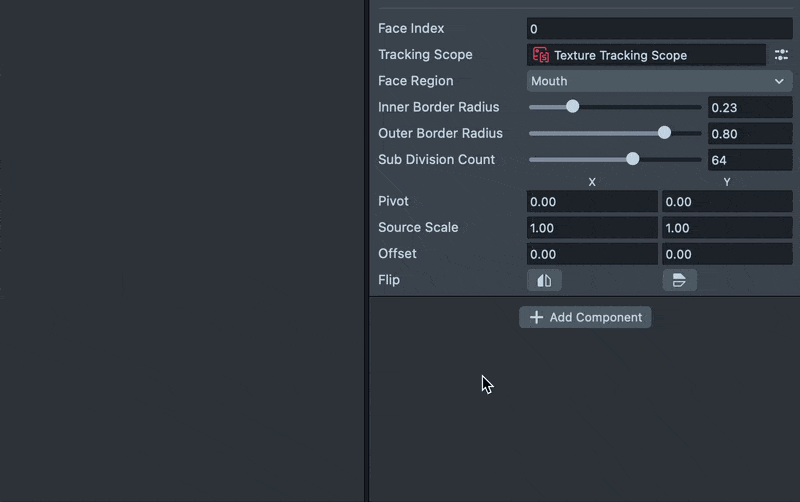This screenshot has height=502, width=800.
Task: Select the Source Scale Y field
Action: [x=726, y=228]
